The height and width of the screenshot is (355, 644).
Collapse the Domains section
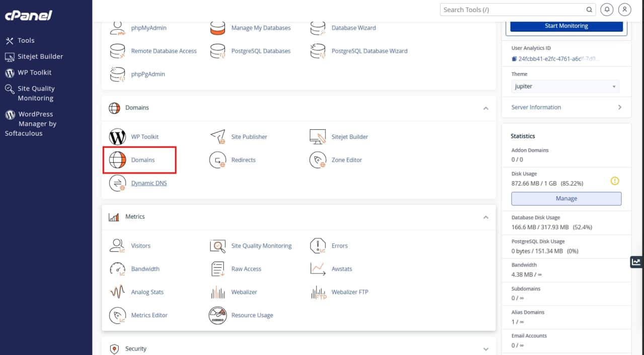(486, 108)
